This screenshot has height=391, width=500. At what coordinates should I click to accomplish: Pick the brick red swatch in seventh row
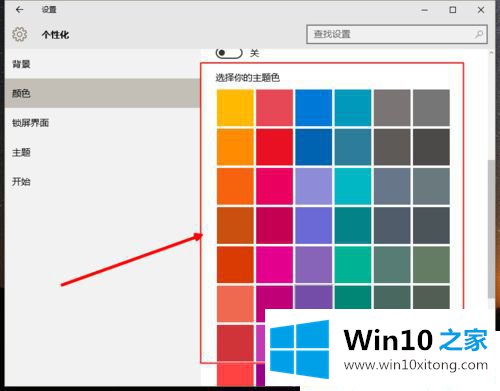tap(235, 343)
